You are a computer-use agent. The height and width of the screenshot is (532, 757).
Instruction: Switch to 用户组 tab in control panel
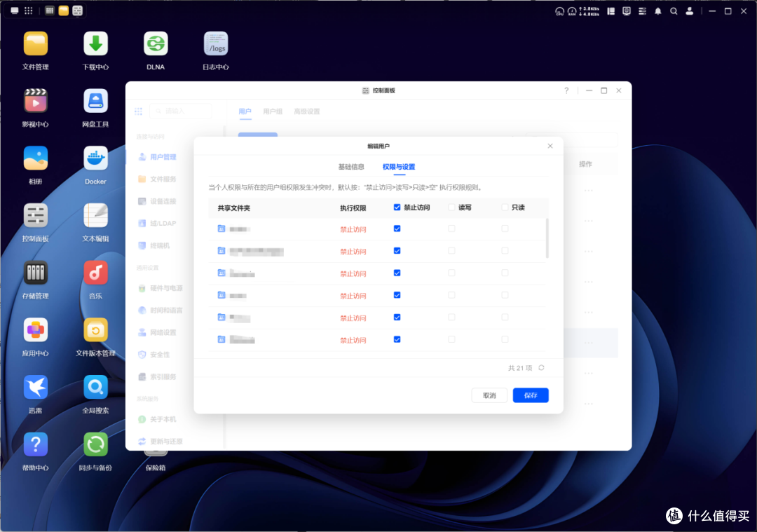tap(272, 111)
